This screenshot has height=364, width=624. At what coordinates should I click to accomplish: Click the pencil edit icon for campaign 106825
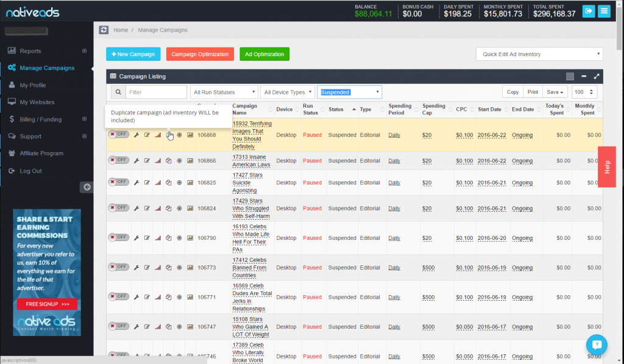coord(147,183)
